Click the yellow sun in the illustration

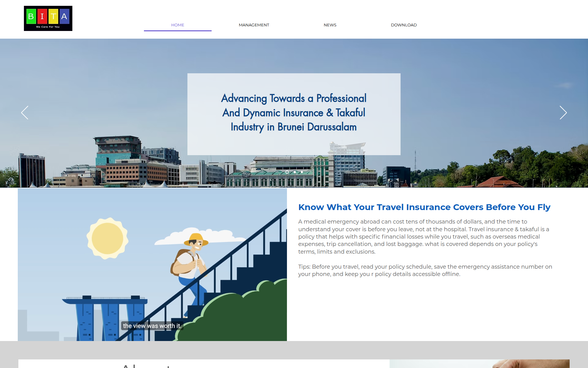tap(107, 238)
